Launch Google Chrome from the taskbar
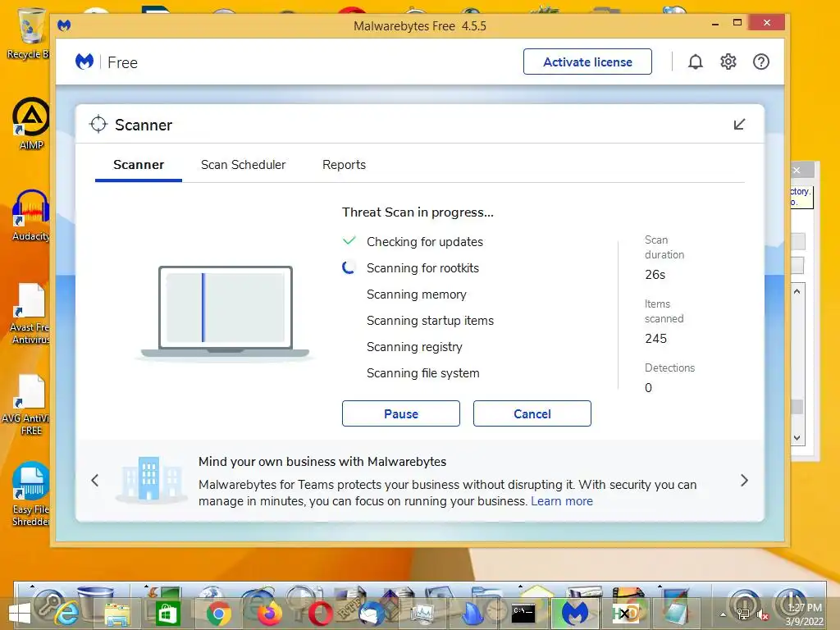The width and height of the screenshot is (840, 630). click(218, 614)
